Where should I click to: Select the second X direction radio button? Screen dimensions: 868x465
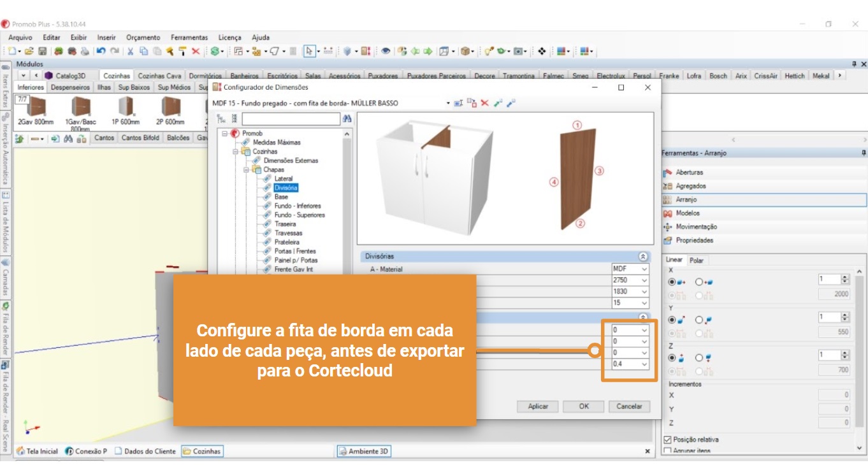pyautogui.click(x=698, y=282)
